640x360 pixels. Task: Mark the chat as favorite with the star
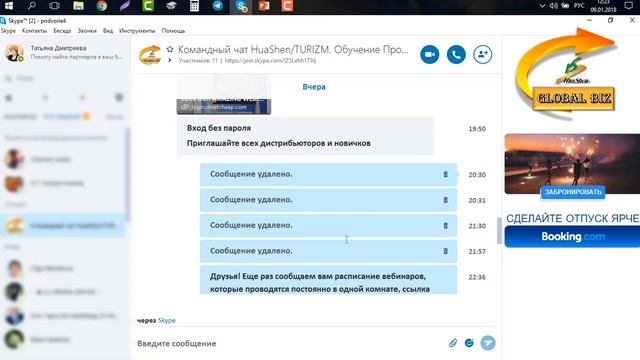(x=170, y=49)
